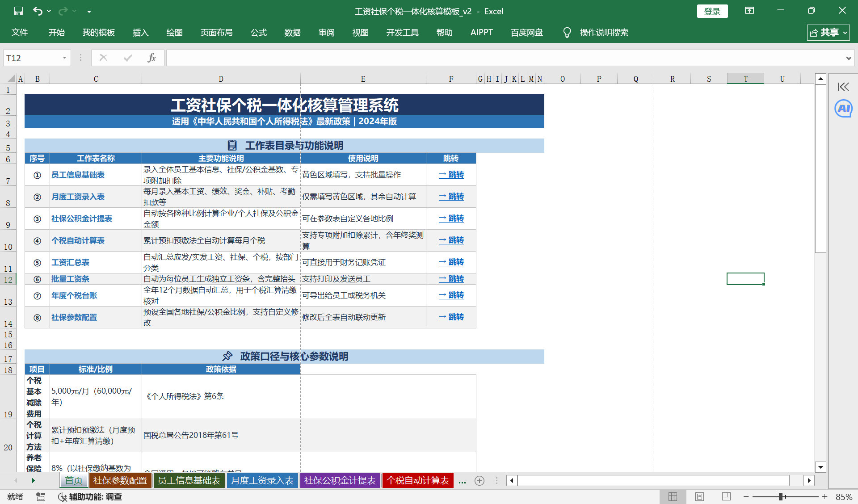Click the Name Box showing T12
Image resolution: width=858 pixels, height=504 pixels.
pos(32,58)
